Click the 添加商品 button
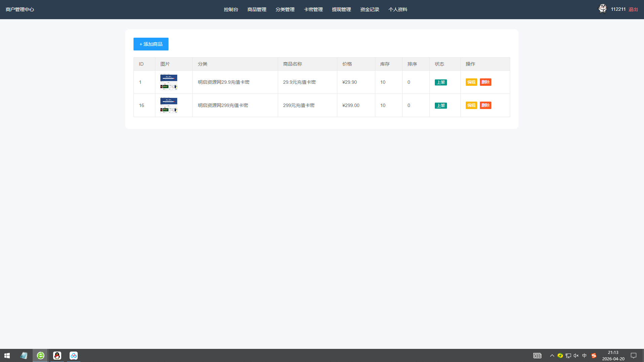This screenshot has height=362, width=644. 151,44
